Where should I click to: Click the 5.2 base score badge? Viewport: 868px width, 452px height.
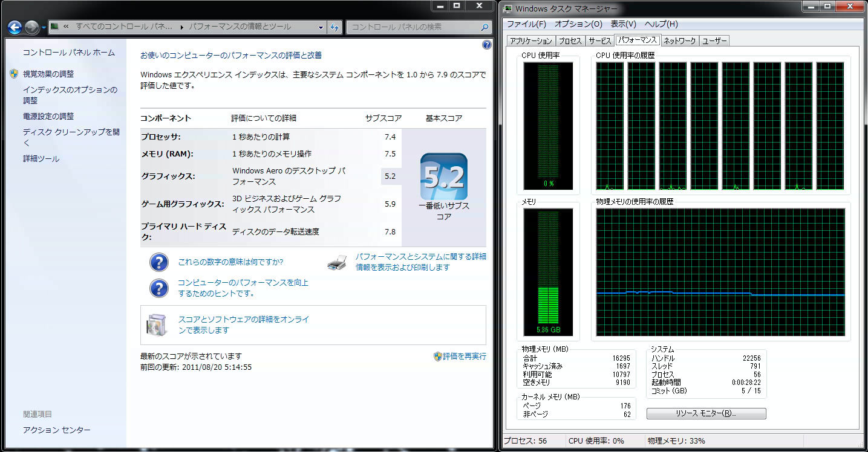pyautogui.click(x=444, y=177)
